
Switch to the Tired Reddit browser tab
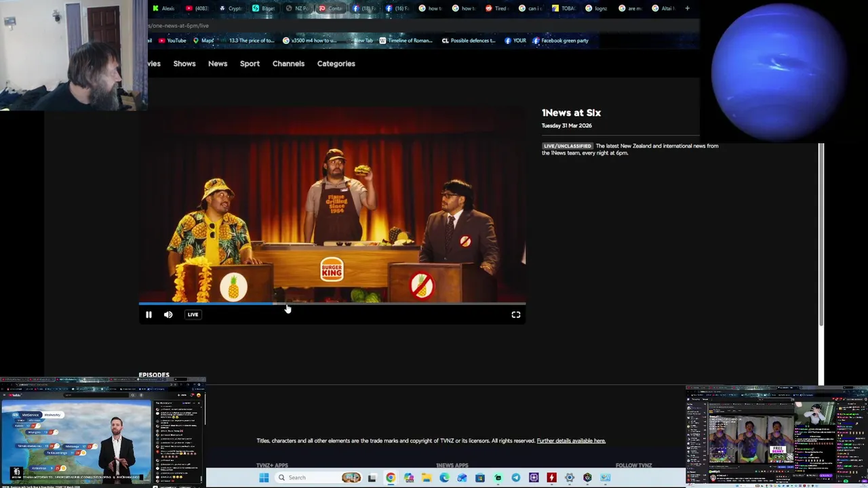498,8
